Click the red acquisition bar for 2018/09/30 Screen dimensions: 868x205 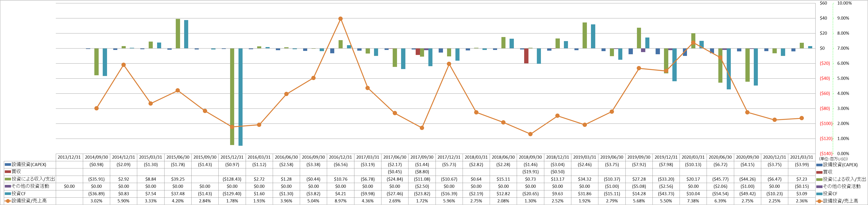[x=526, y=56]
